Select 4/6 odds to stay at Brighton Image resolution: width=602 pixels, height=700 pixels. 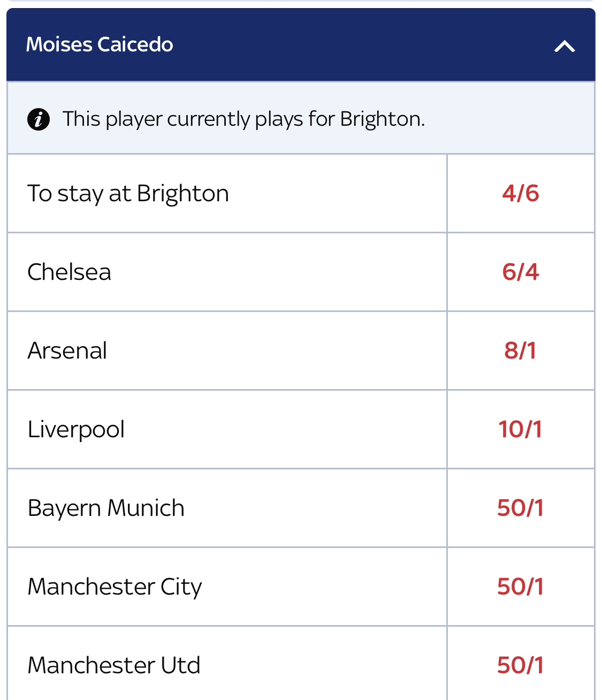pos(521,193)
